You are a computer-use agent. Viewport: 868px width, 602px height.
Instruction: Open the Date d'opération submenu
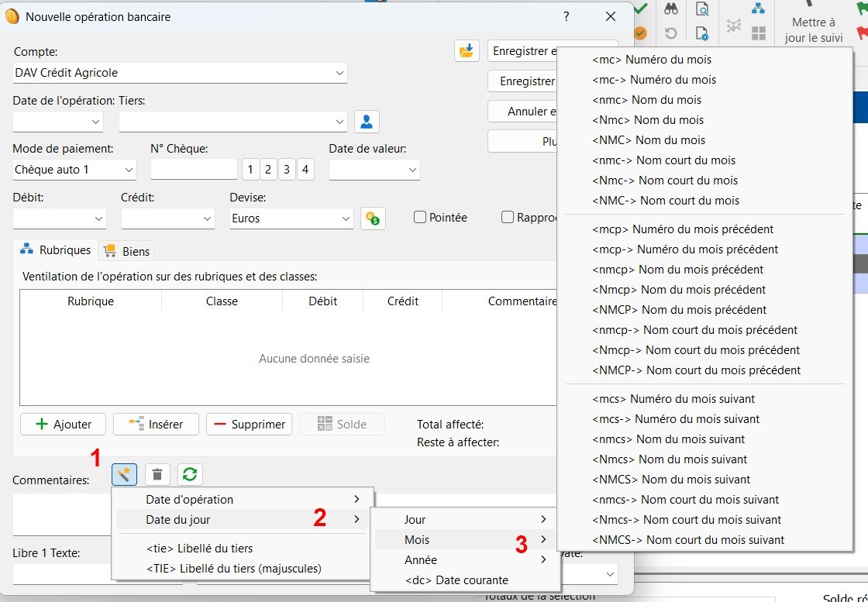point(241,499)
